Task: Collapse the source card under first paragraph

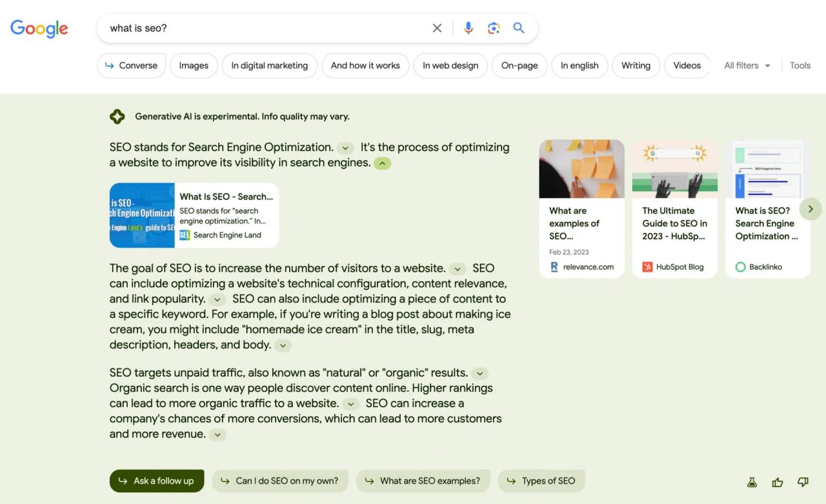Action: [x=383, y=163]
